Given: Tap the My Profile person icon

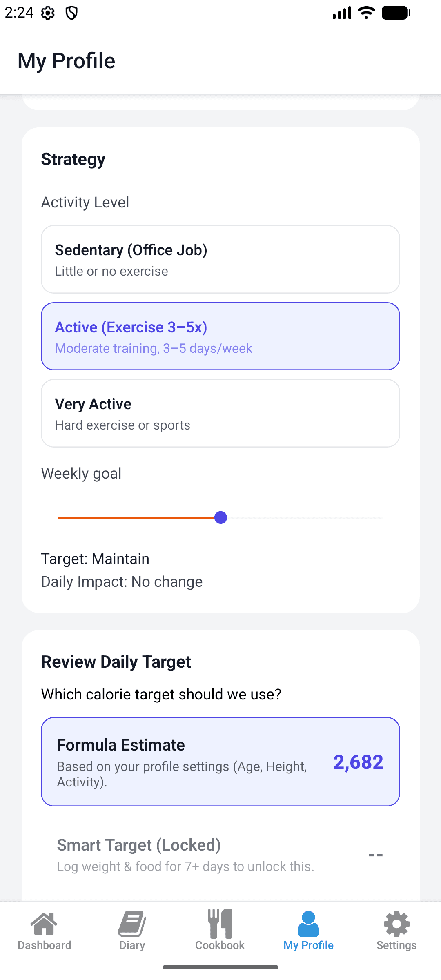Looking at the screenshot, I should (308, 924).
